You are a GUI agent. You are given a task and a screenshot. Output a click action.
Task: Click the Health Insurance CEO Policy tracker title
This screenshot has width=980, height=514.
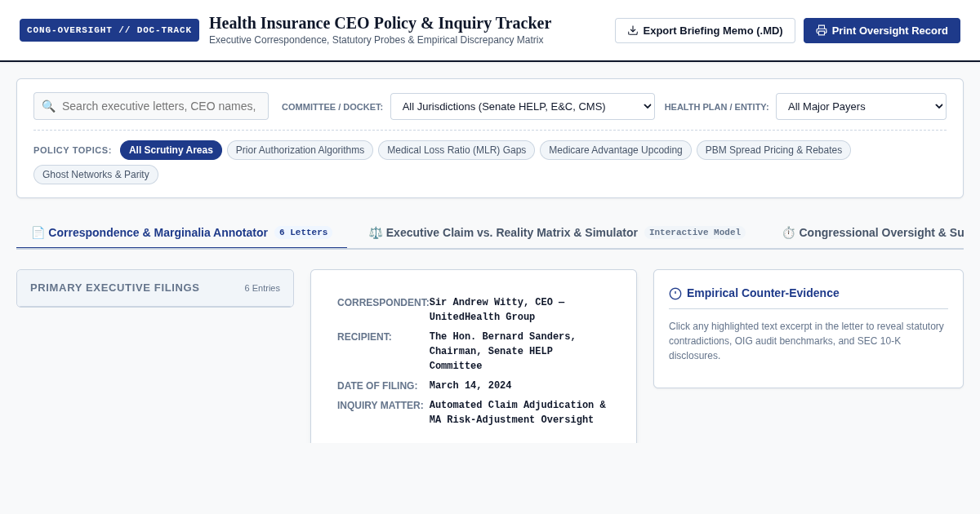pyautogui.click(x=380, y=23)
